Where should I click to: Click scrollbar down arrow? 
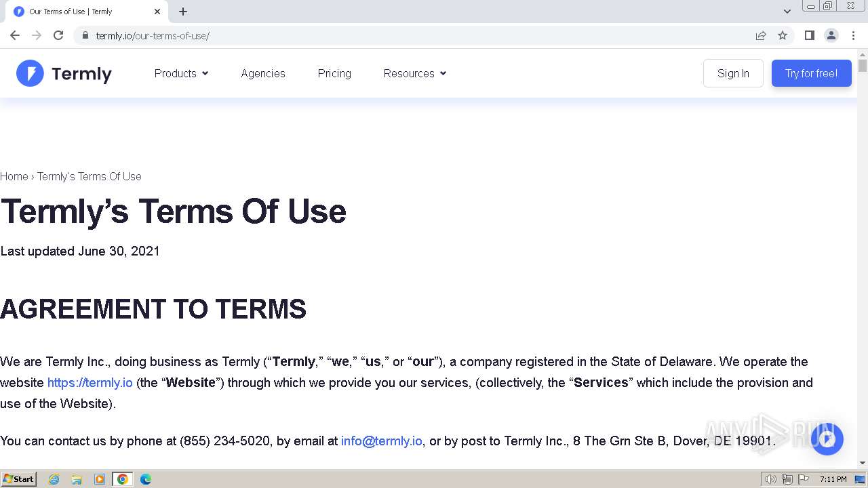pos(863,463)
